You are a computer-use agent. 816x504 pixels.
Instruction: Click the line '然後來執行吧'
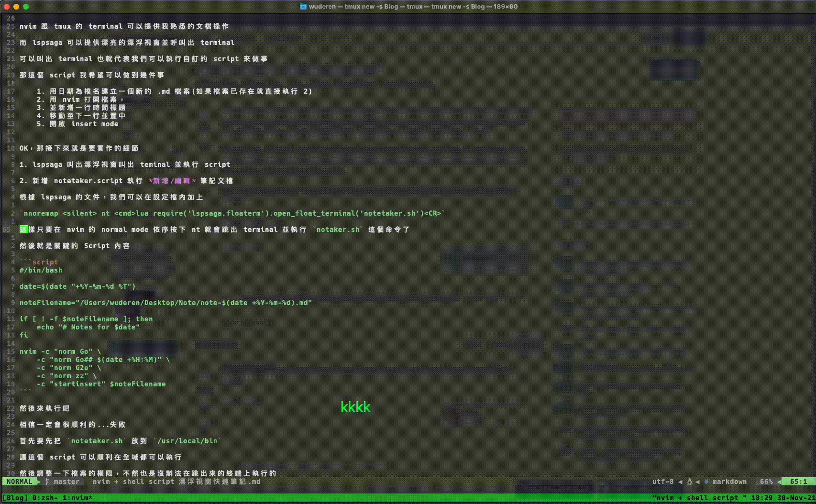pyautogui.click(x=44, y=408)
